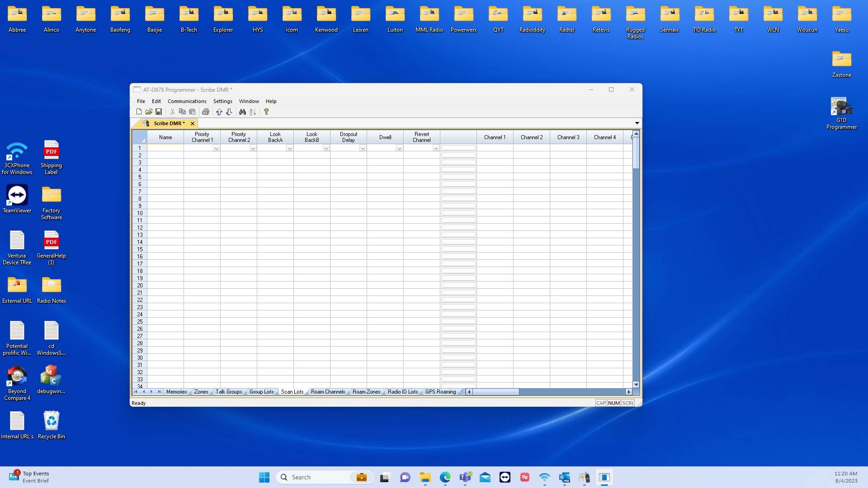Click the first-sheet navigation arrow

(136, 392)
